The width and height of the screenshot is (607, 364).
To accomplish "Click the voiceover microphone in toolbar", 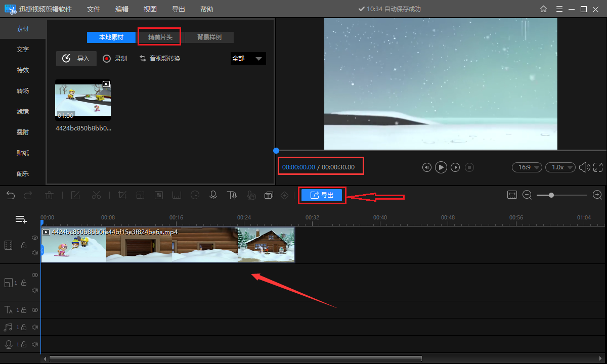I will tap(213, 195).
